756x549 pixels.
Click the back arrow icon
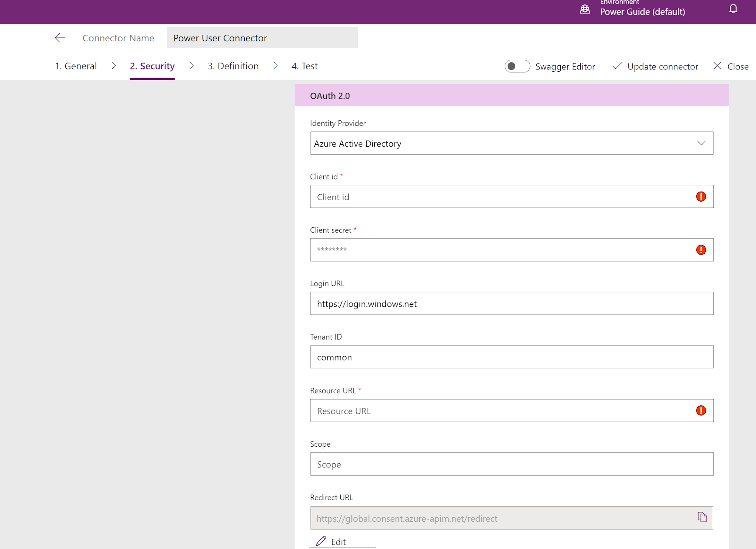(60, 38)
